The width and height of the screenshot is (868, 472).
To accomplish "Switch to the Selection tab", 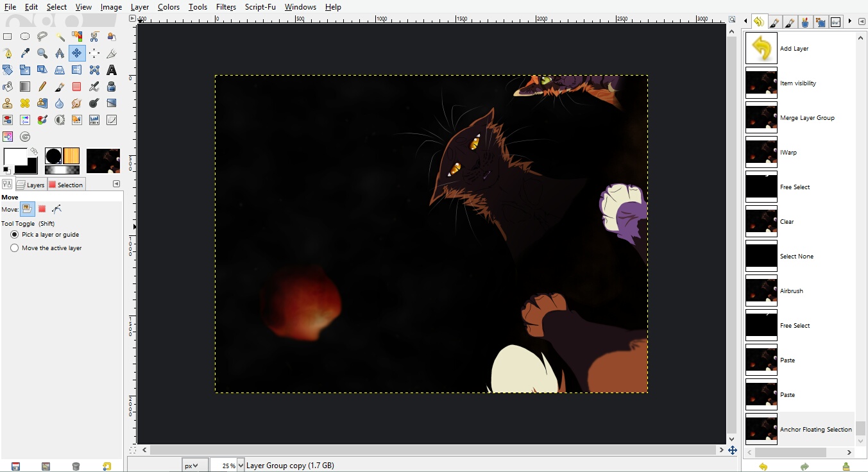I will [66, 185].
